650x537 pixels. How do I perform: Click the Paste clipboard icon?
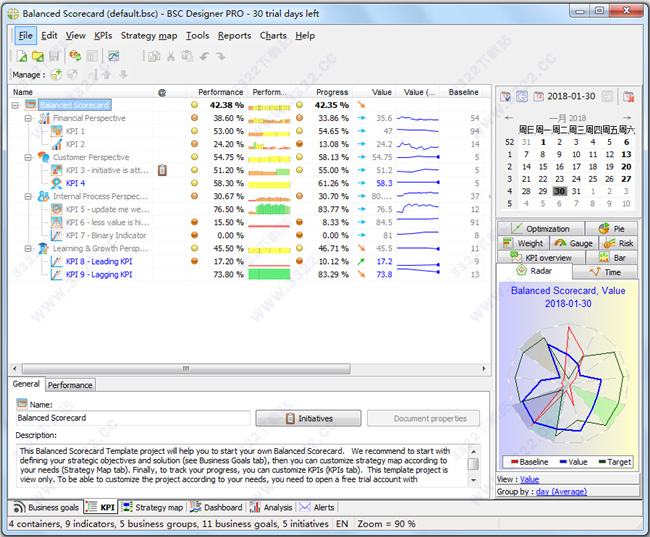pyautogui.click(x=187, y=56)
